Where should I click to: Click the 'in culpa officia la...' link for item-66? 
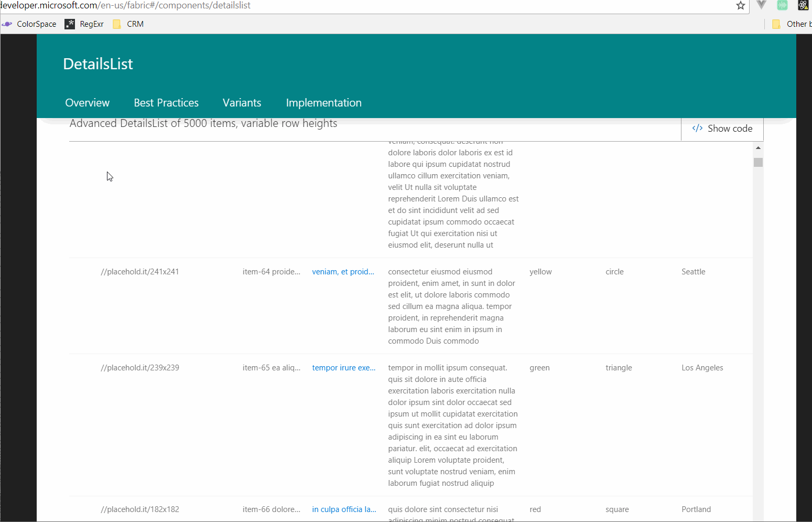[344, 509]
